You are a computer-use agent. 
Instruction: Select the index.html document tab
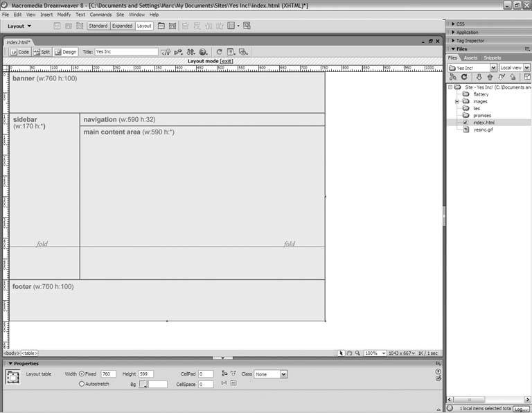[x=18, y=42]
